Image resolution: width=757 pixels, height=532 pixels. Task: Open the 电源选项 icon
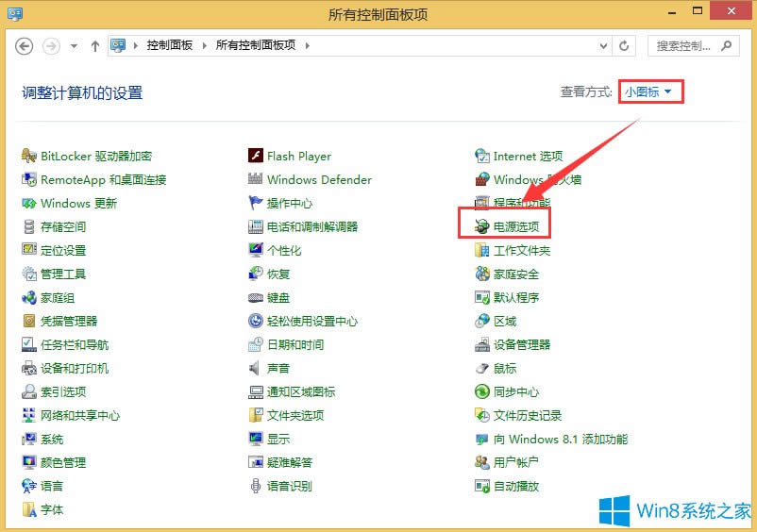coord(481,226)
